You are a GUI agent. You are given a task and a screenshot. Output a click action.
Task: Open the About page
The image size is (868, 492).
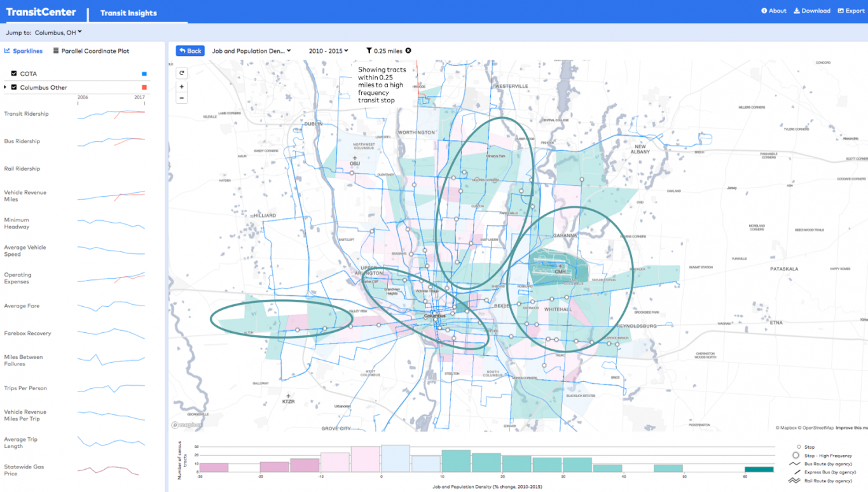pyautogui.click(x=774, y=11)
